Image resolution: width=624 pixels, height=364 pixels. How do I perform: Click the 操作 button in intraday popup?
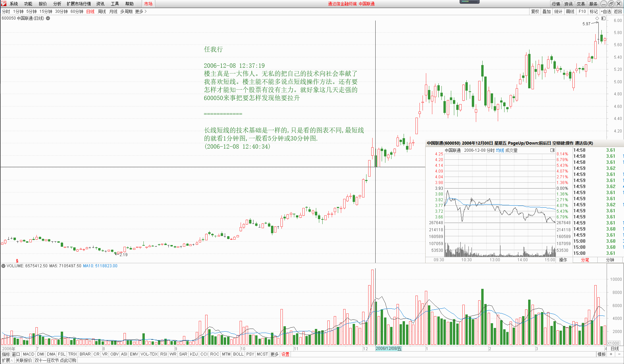(x=563, y=260)
